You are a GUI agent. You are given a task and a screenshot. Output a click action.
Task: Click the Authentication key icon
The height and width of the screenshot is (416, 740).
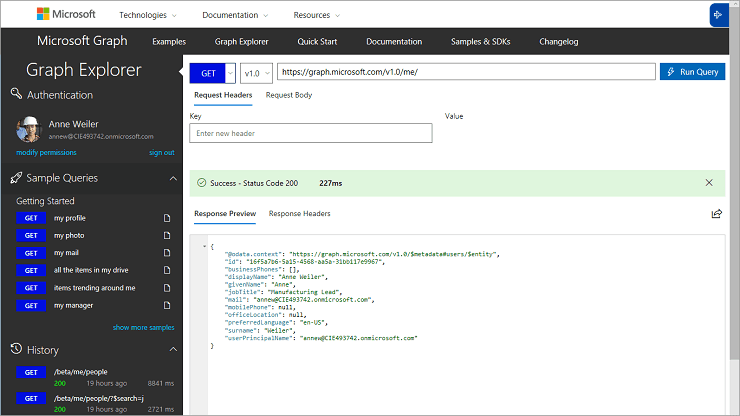pos(16,93)
